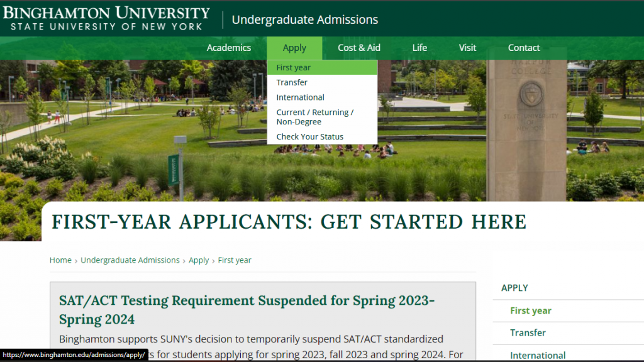Open the Life navigation menu
Viewport: 644px width, 362px height.
click(x=419, y=48)
